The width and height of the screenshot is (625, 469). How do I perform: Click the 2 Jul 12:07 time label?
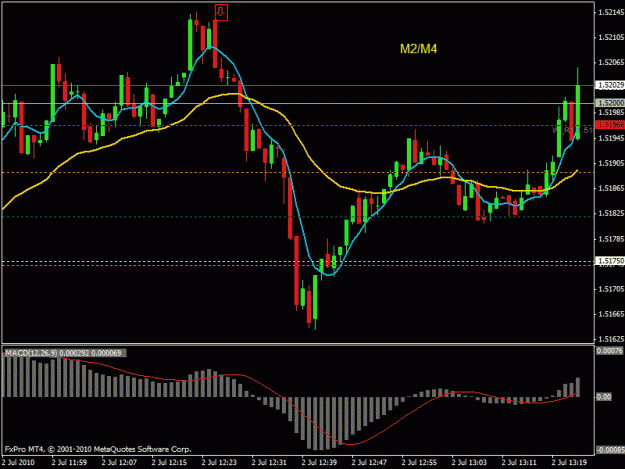119,462
